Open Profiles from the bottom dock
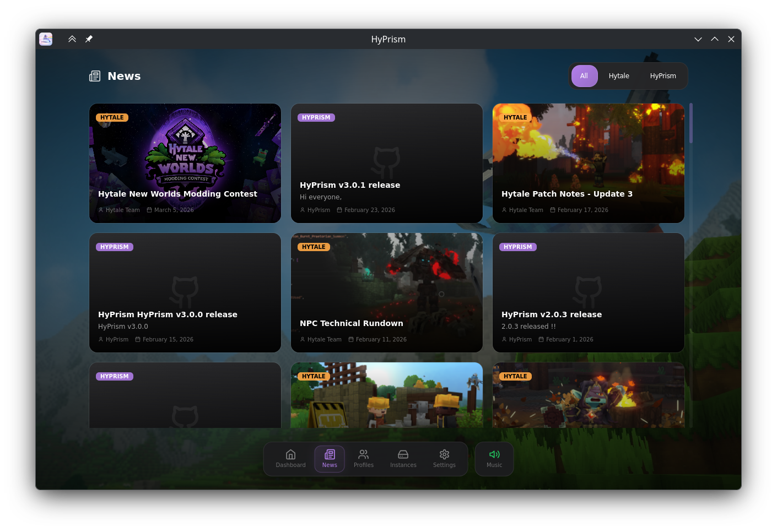 (364, 458)
